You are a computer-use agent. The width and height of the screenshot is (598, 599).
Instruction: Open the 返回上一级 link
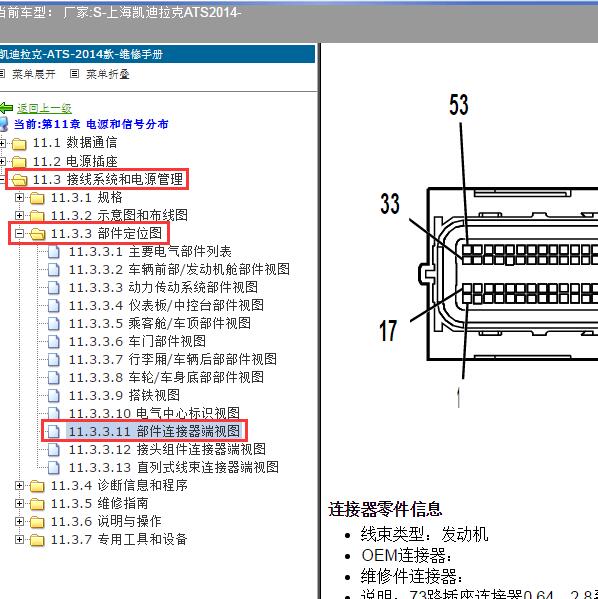44,108
